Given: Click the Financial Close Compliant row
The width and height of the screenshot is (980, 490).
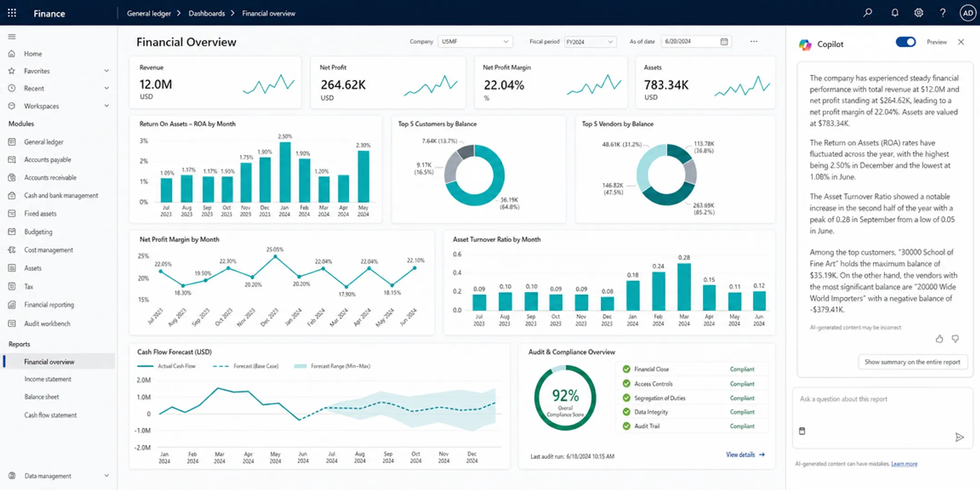Looking at the screenshot, I should 691,369.
